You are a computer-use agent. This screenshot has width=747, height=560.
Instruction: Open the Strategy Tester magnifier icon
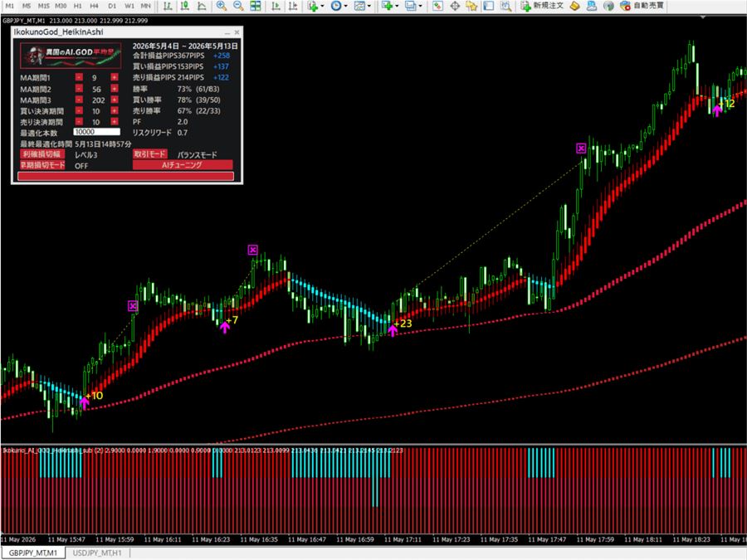coord(505,6)
